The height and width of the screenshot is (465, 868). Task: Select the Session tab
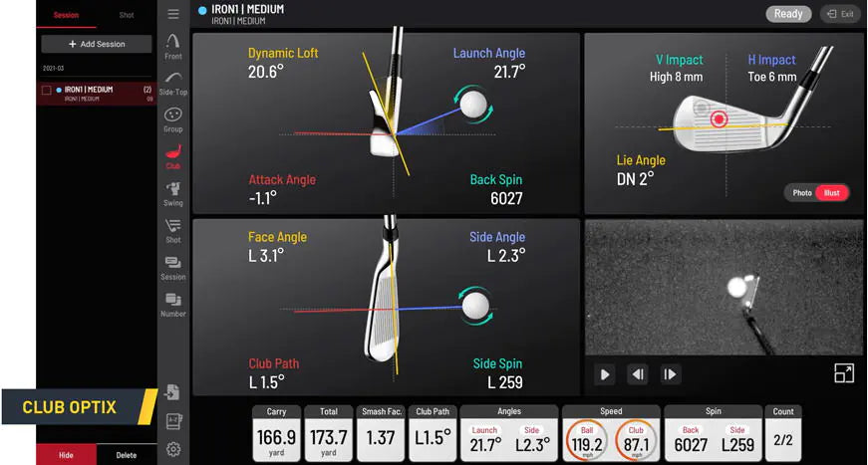point(66,15)
